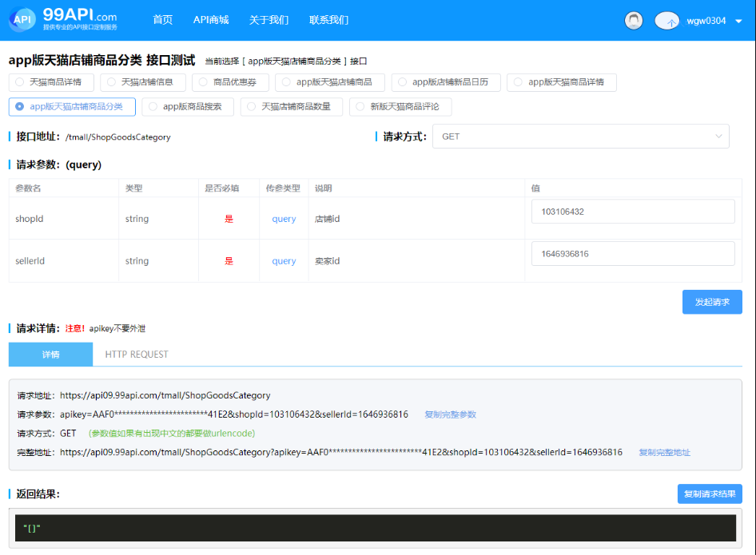
Task: Select the app版天猫商品详情 radio option
Action: pyautogui.click(x=562, y=82)
